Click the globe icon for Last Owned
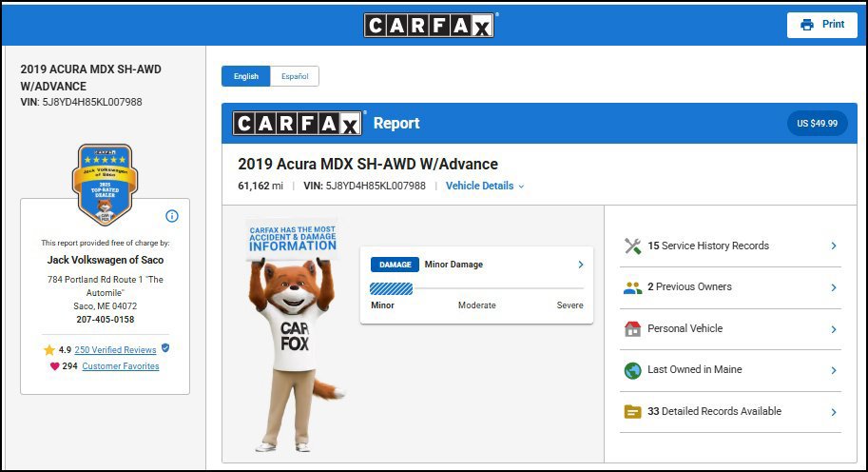Screen dimensions: 868x472 click(x=633, y=370)
